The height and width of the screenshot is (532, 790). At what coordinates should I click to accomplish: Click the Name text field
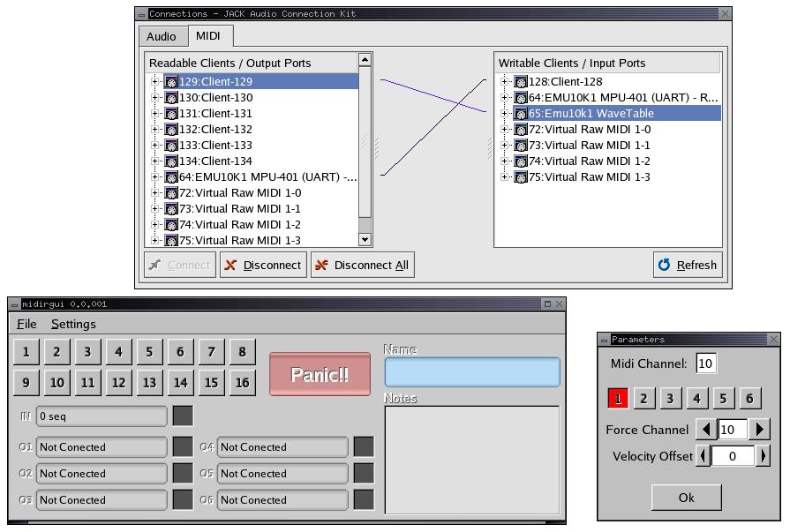(x=472, y=372)
